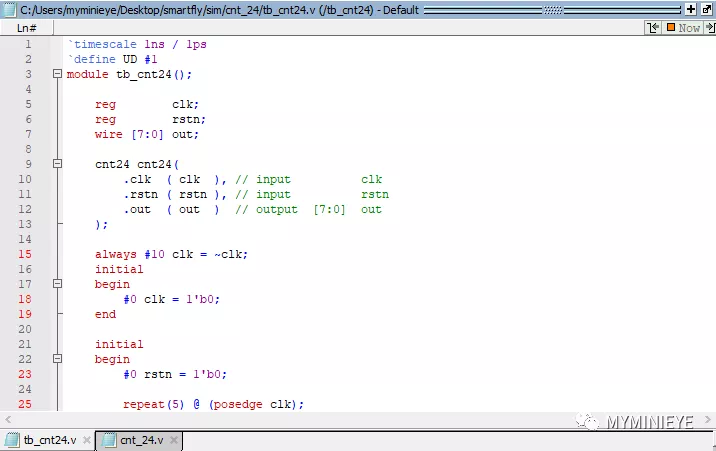This screenshot has width=716, height=451.
Task: Click the 'rstn;' reg declaration on line 6
Action: 189,120
